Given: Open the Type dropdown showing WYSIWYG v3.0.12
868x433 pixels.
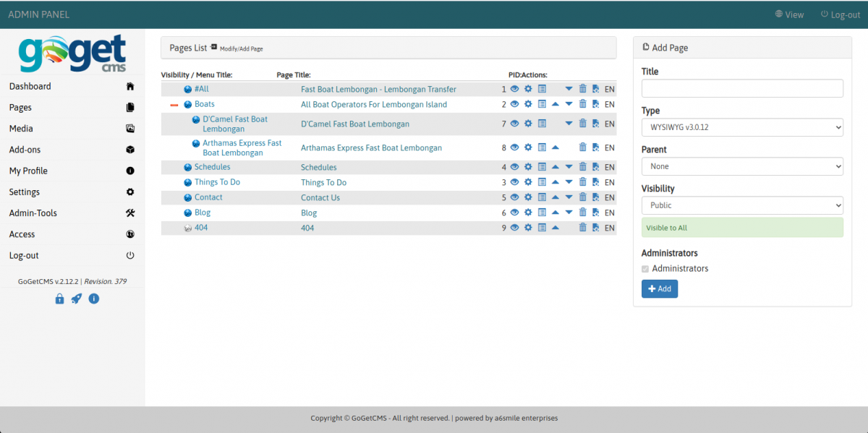Looking at the screenshot, I should pyautogui.click(x=742, y=127).
